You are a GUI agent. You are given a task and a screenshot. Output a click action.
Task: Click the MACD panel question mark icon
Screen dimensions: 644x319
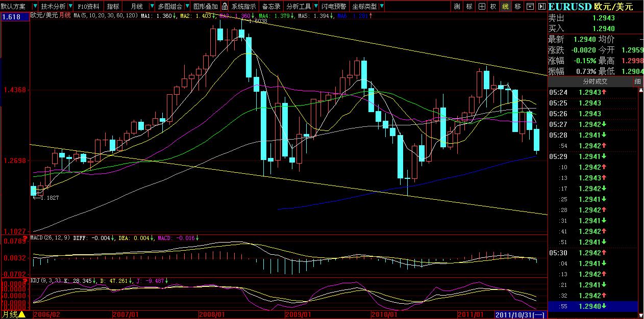tap(25, 239)
